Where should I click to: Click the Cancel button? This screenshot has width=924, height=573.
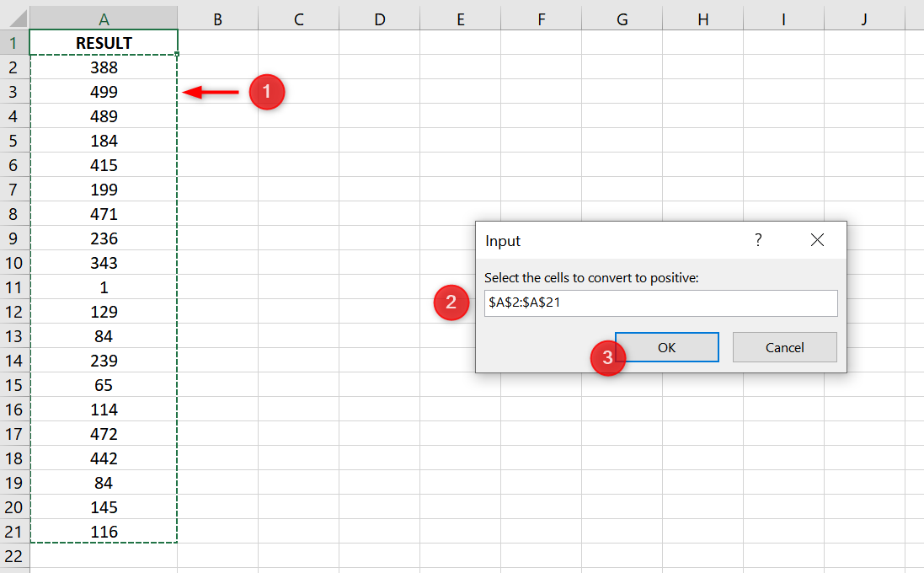click(x=784, y=347)
